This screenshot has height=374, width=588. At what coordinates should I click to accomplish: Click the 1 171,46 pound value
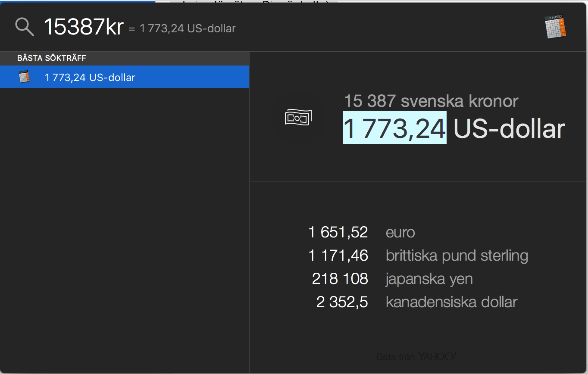click(x=338, y=256)
